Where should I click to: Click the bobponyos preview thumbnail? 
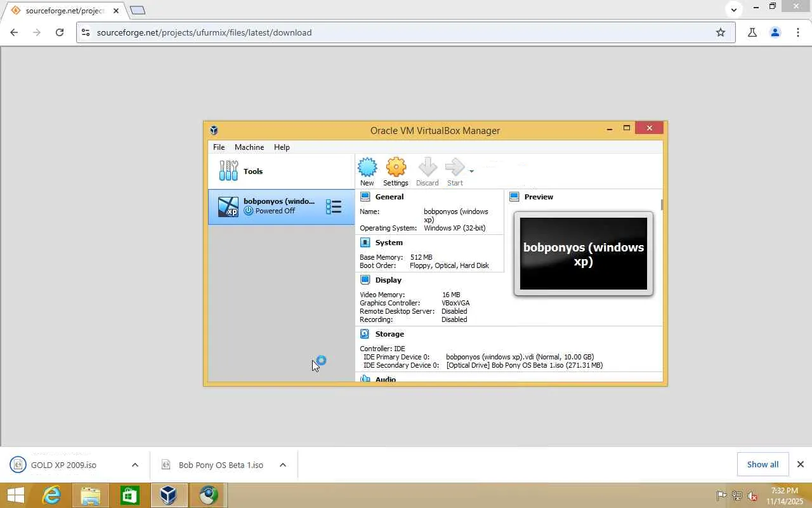584,254
